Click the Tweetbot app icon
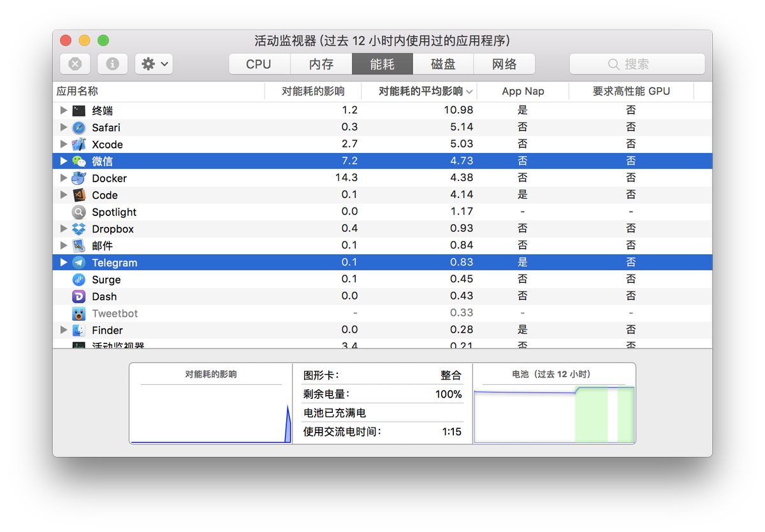765x532 pixels. (79, 313)
